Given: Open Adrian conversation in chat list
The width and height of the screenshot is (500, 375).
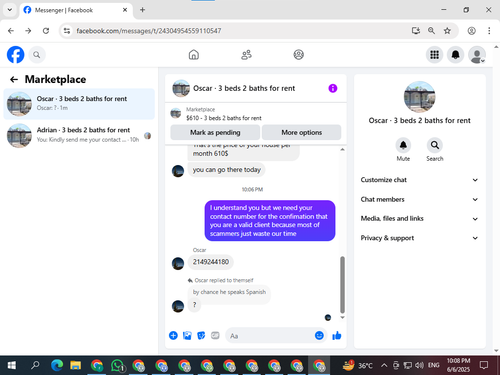Looking at the screenshot, I should point(79,135).
